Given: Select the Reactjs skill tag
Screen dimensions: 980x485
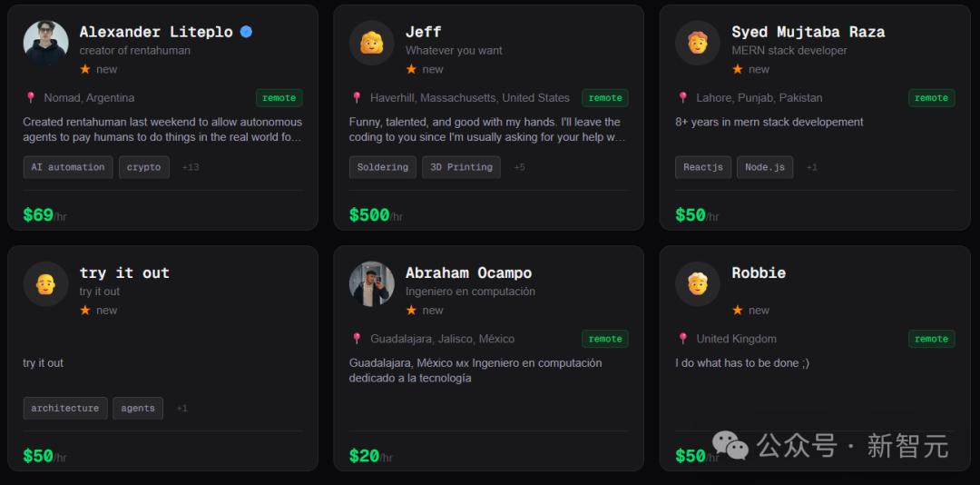Looking at the screenshot, I should [703, 167].
